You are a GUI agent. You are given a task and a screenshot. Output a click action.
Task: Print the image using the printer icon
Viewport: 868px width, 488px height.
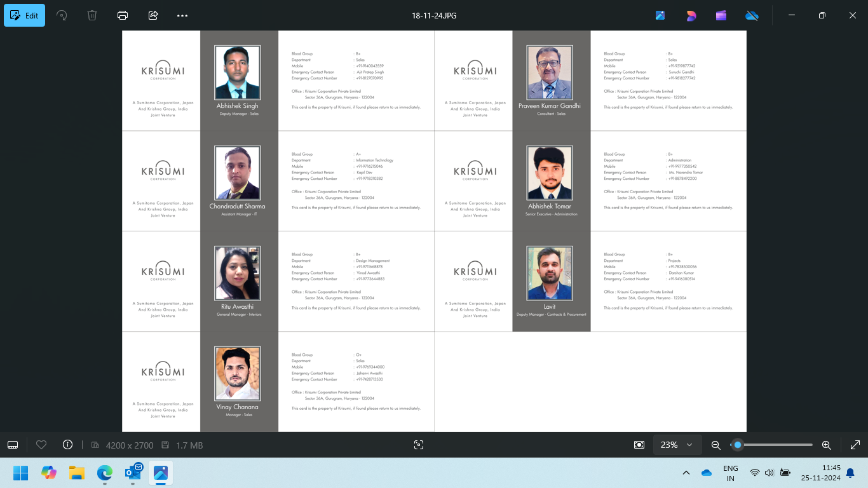(123, 15)
